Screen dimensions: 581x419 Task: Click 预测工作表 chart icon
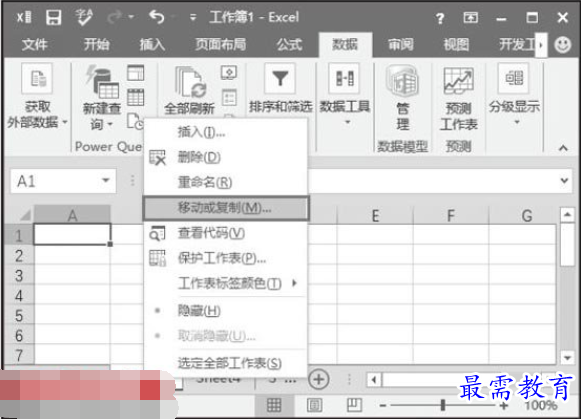(458, 81)
